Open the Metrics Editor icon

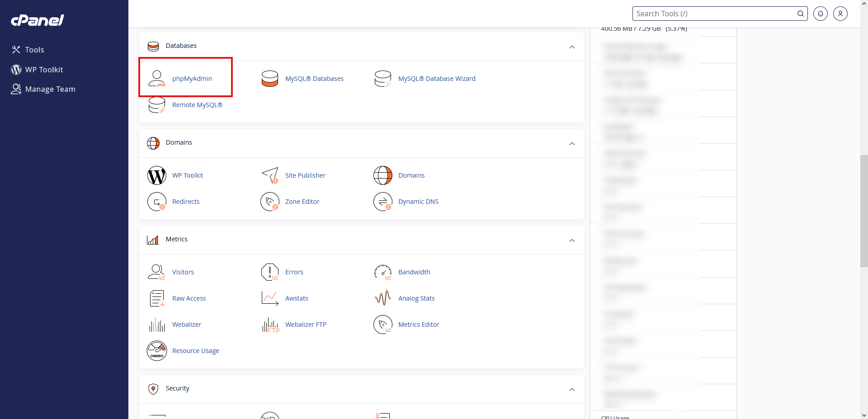point(383,325)
